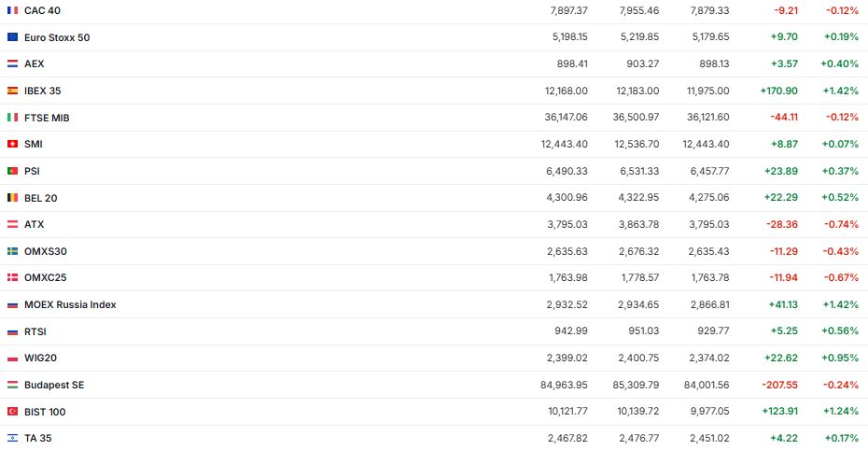Click the EU flag next to Euro Stoxx 50
Viewport: 868px width, 450px height.
point(12,37)
